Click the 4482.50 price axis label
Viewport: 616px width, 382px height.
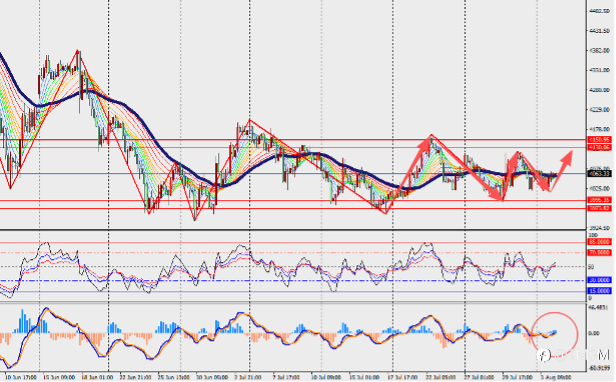pyautogui.click(x=599, y=11)
